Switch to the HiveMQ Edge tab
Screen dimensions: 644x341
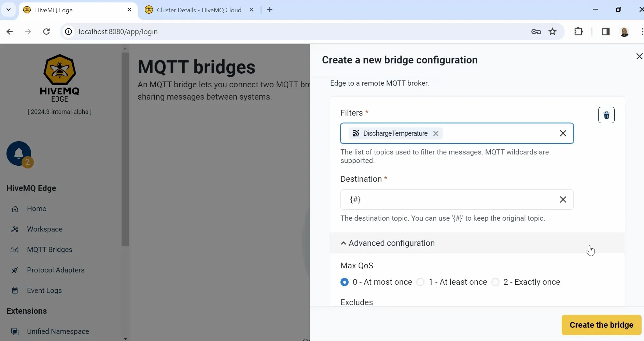tap(78, 10)
